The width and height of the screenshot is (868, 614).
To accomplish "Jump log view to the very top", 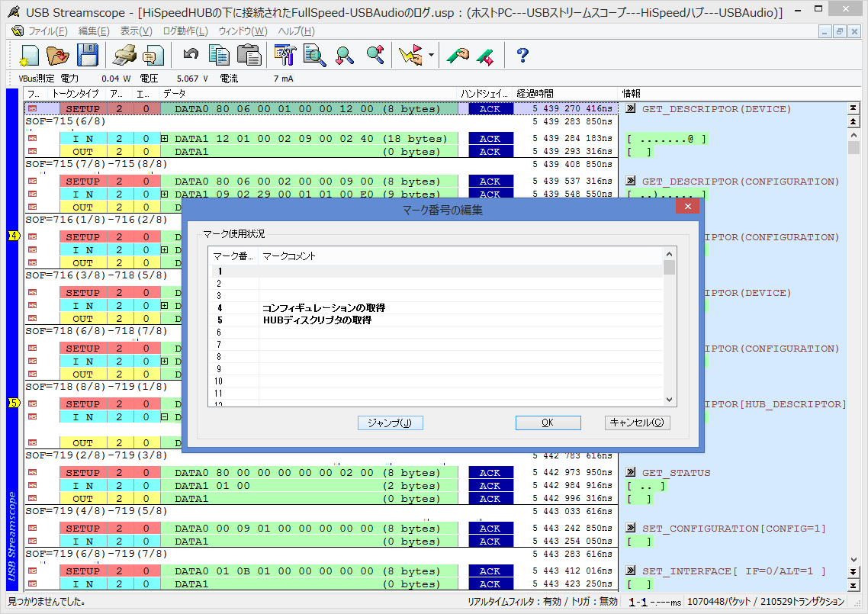I will coord(853,108).
